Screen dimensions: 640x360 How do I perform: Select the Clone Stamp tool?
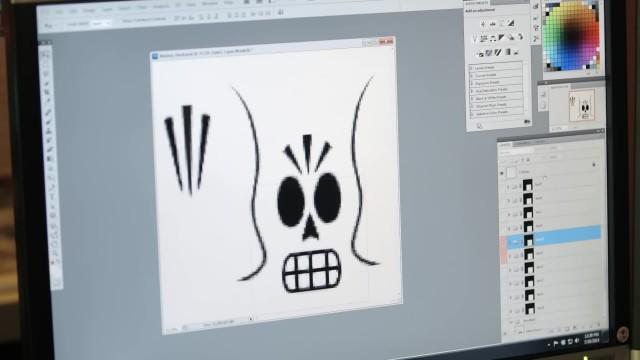[49, 131]
